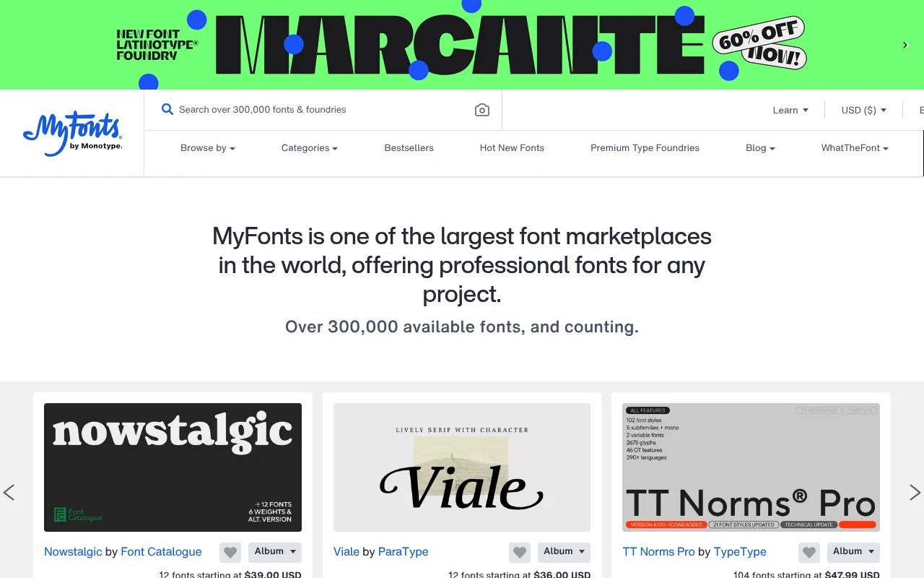Image resolution: width=924 pixels, height=578 pixels.
Task: Favorite TT Norms Pro with the heart icon
Action: click(x=809, y=553)
